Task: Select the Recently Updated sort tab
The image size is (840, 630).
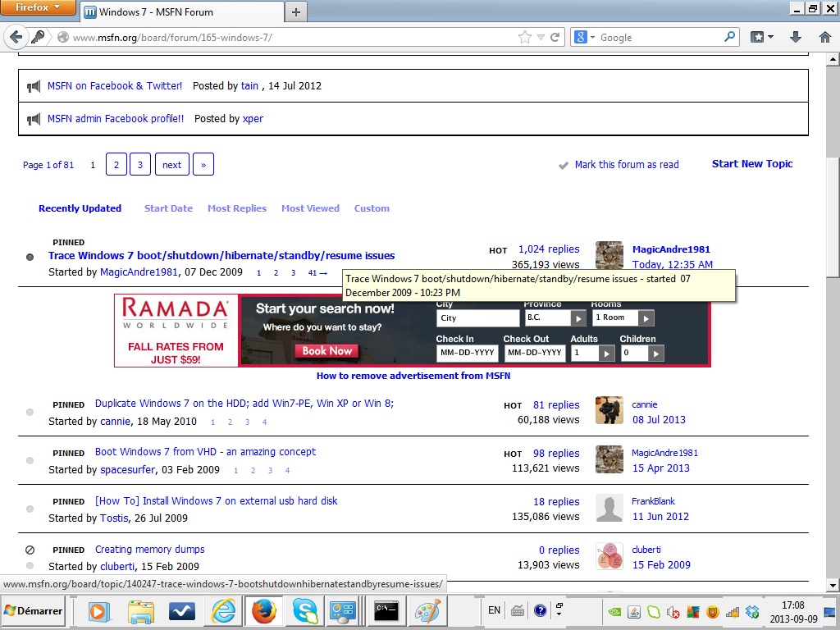Action: pos(80,208)
